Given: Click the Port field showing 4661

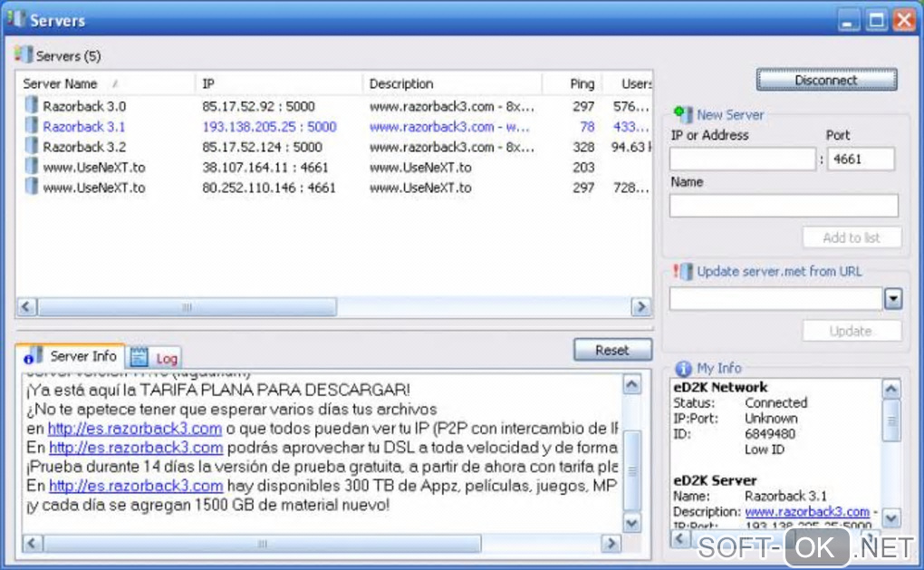Looking at the screenshot, I should click(x=861, y=159).
